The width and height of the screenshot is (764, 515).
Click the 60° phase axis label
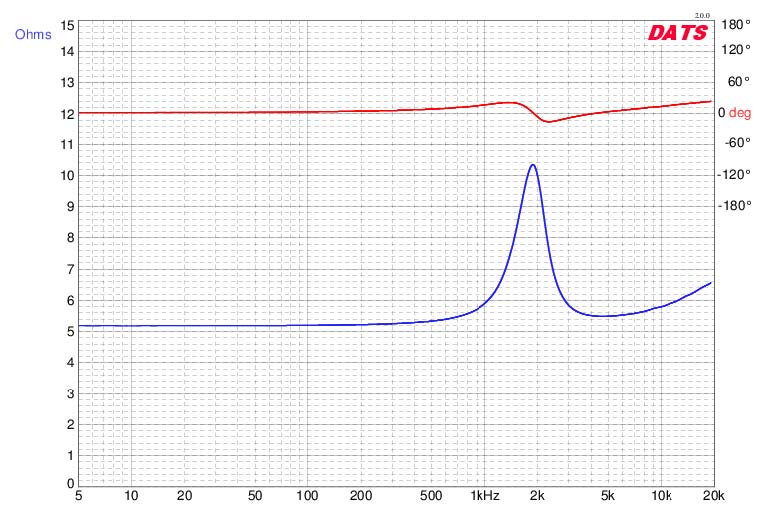[x=739, y=81]
